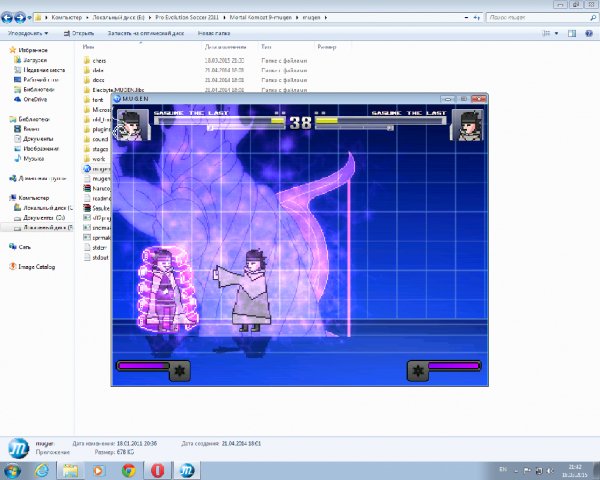This screenshot has width=600, height=480.
Task: Select the stdout text file
Action: pos(100,258)
